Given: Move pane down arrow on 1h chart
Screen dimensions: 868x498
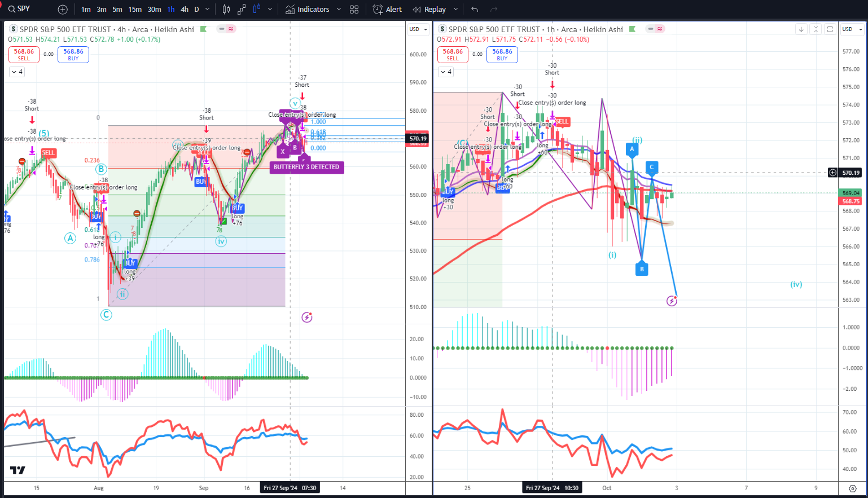Looking at the screenshot, I should tap(801, 29).
